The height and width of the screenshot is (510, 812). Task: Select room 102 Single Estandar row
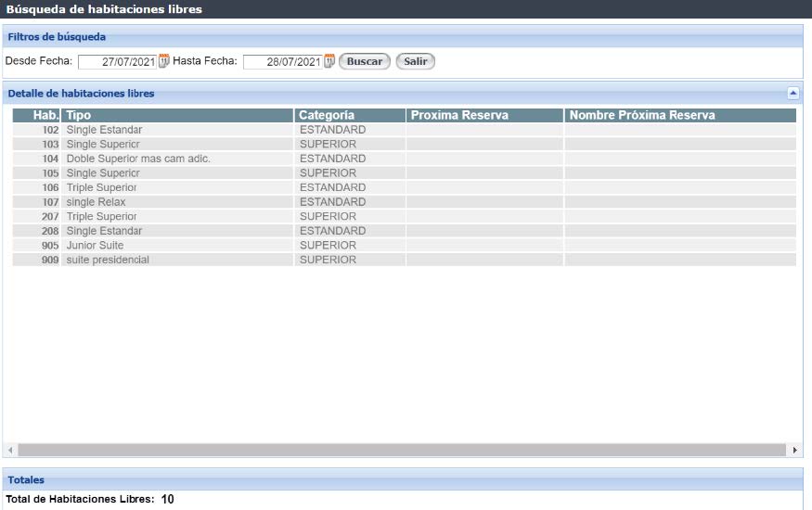point(104,130)
